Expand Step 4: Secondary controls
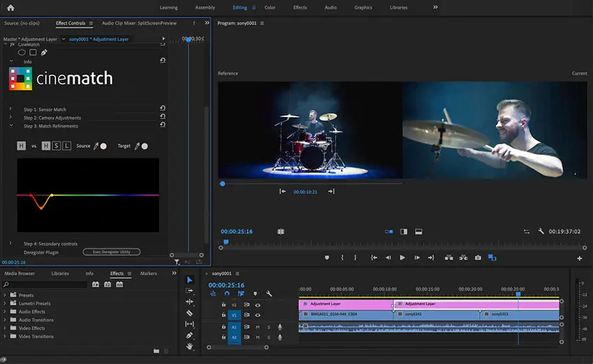This screenshot has height=364, width=593. 10,243
